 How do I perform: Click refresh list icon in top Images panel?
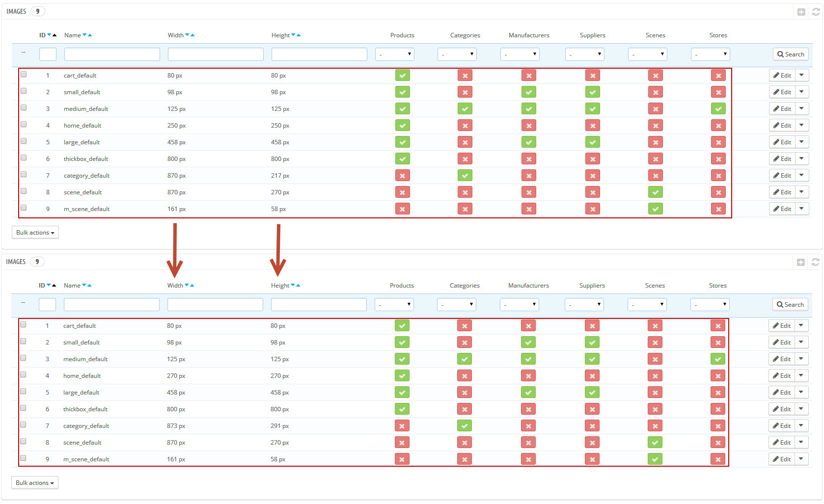tap(816, 12)
